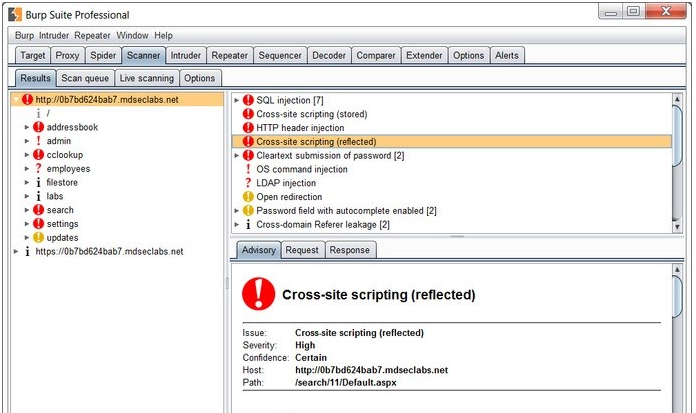This screenshot has width=696, height=413.
Task: Switch to the Sequencer tab
Action: point(280,56)
